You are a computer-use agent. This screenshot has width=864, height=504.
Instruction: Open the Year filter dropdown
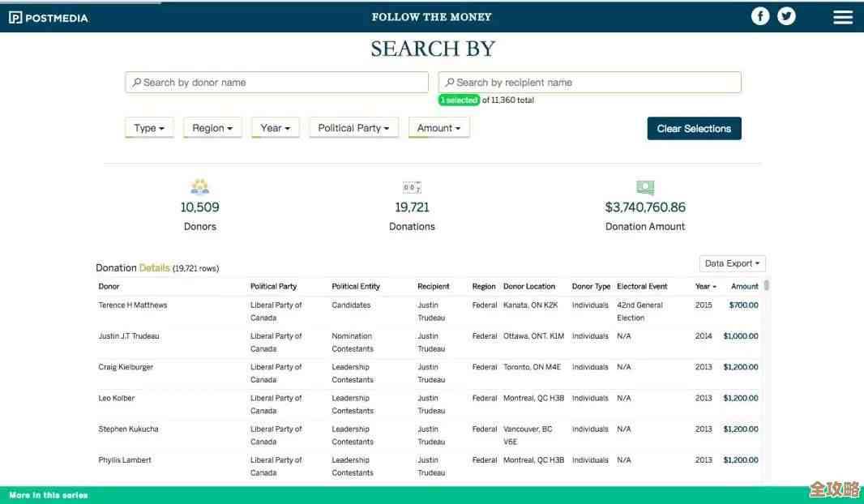click(276, 128)
